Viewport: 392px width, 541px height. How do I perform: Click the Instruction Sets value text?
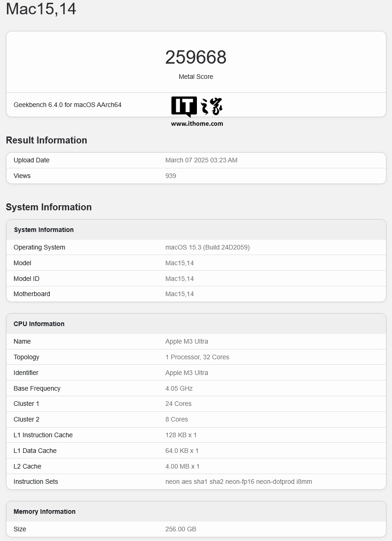pyautogui.click(x=238, y=482)
